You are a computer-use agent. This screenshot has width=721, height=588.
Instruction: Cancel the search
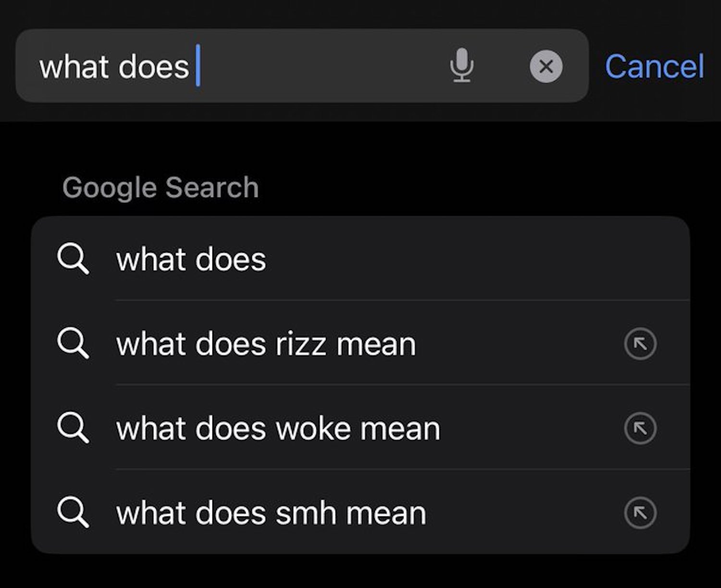pos(654,66)
